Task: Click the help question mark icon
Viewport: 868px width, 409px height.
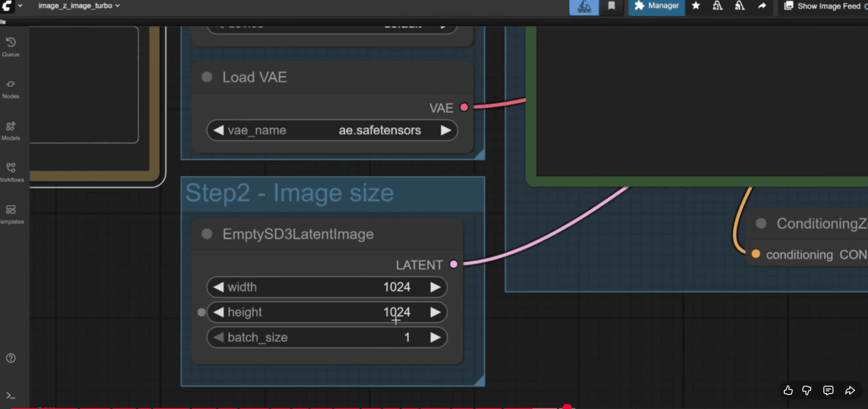Action: pyautogui.click(x=11, y=358)
